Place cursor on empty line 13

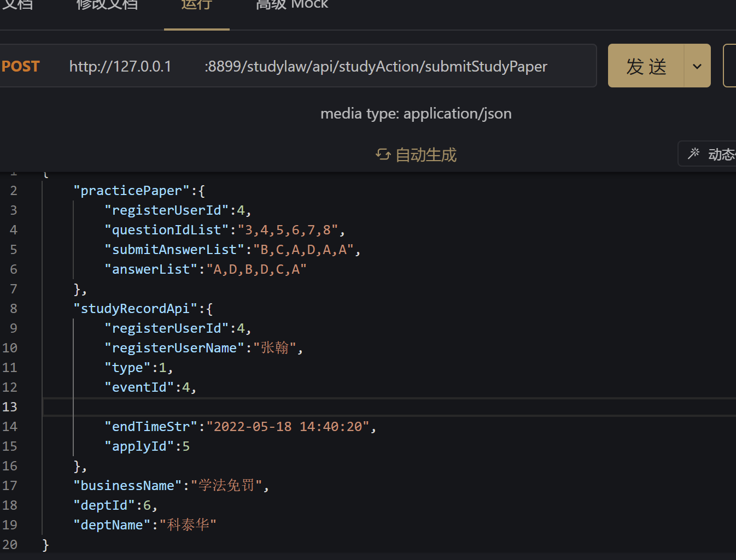click(389, 407)
